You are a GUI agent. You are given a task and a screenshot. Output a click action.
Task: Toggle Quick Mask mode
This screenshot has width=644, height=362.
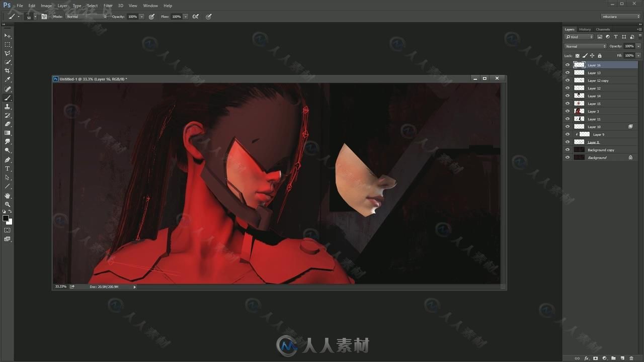(8, 230)
